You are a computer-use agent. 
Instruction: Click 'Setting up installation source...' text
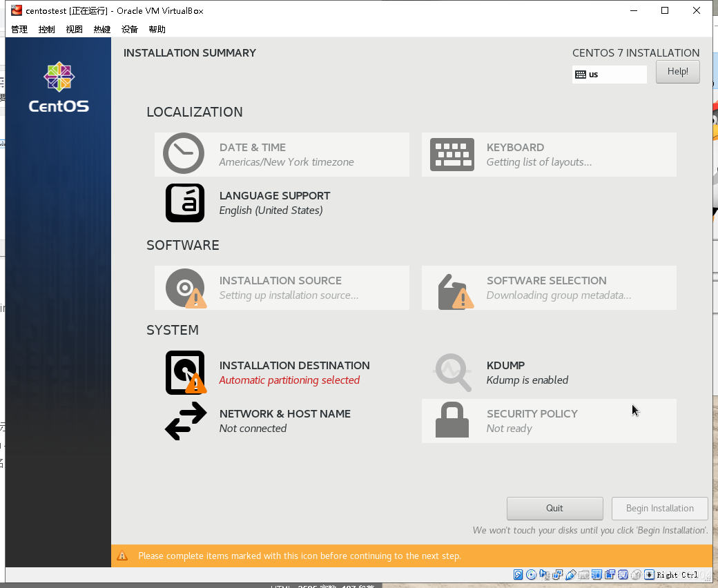(x=289, y=295)
